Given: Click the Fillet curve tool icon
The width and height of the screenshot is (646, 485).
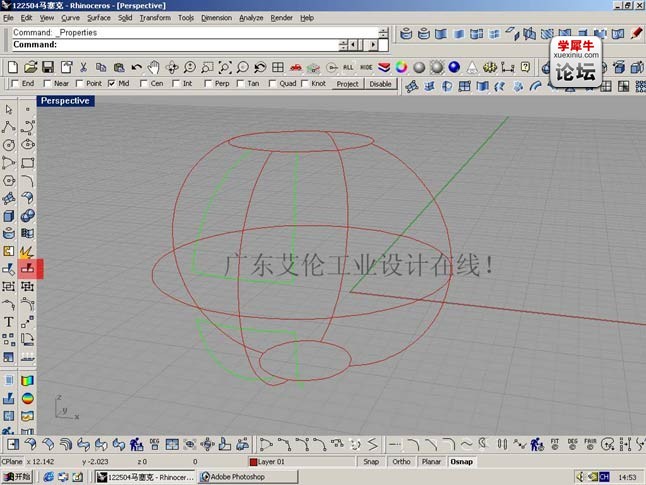Looking at the screenshot, I should pos(27,180).
